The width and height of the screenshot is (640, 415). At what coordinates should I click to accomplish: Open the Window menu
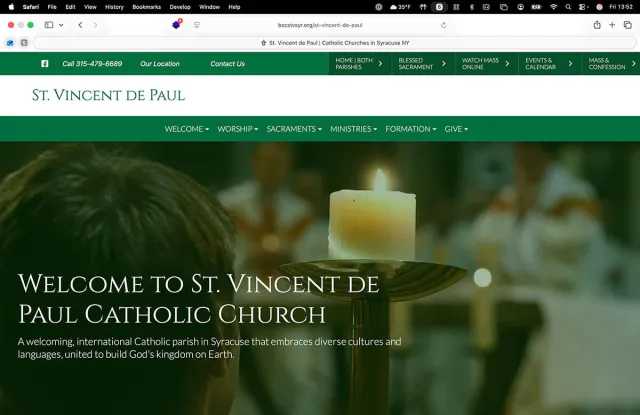coord(209,7)
